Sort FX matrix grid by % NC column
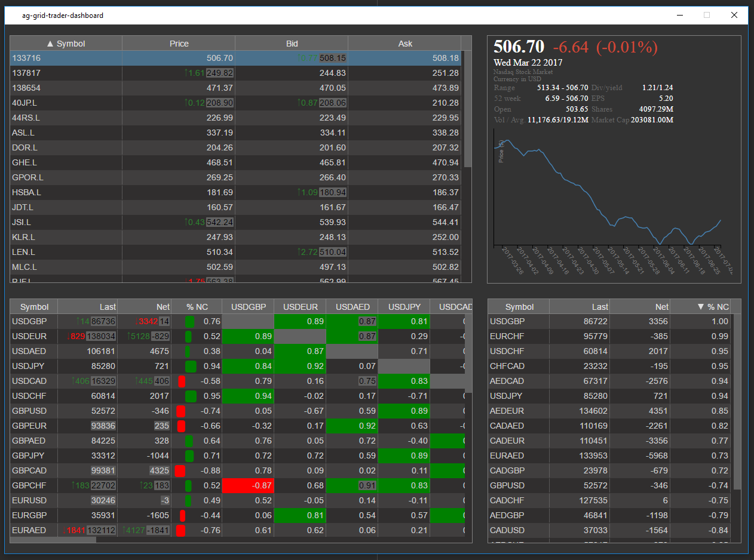The height and width of the screenshot is (560, 754). [197, 307]
